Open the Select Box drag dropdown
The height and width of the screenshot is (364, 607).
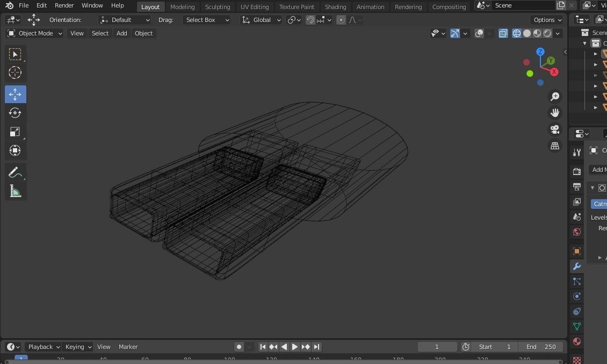coord(206,20)
